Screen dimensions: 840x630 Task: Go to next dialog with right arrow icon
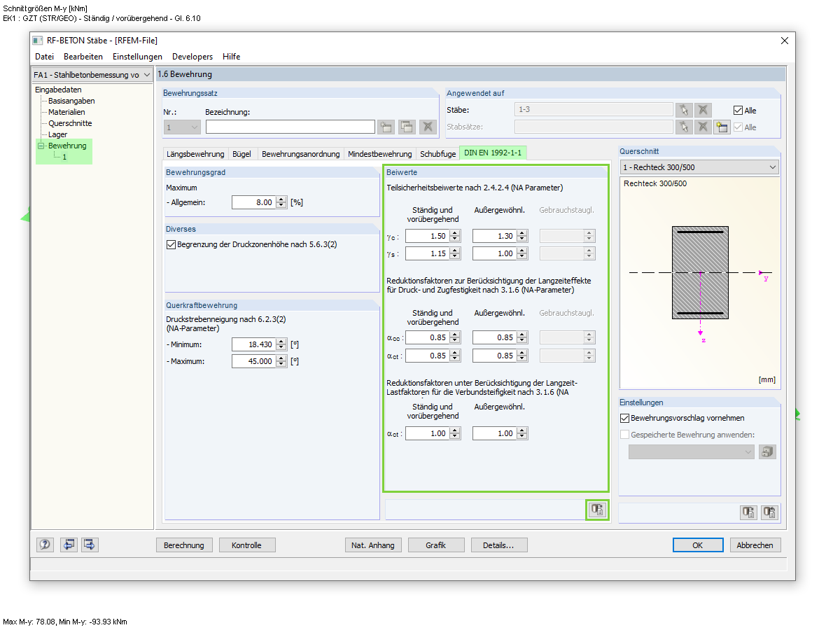click(x=90, y=545)
